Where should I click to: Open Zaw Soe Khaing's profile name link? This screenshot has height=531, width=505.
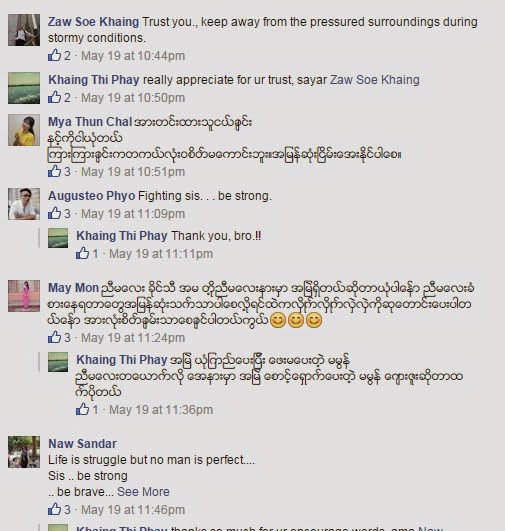[93, 22]
